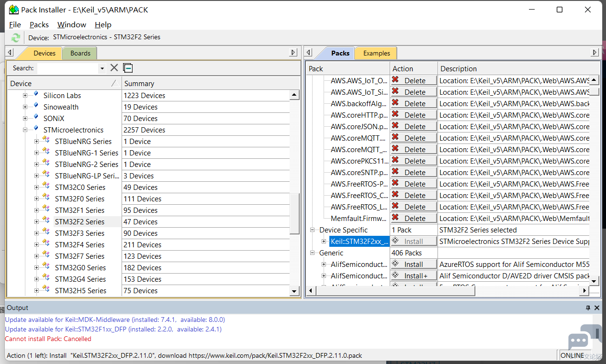The width and height of the screenshot is (606, 364).
Task: Click the Sinowealth vendor diamond icon
Action: tap(35, 106)
